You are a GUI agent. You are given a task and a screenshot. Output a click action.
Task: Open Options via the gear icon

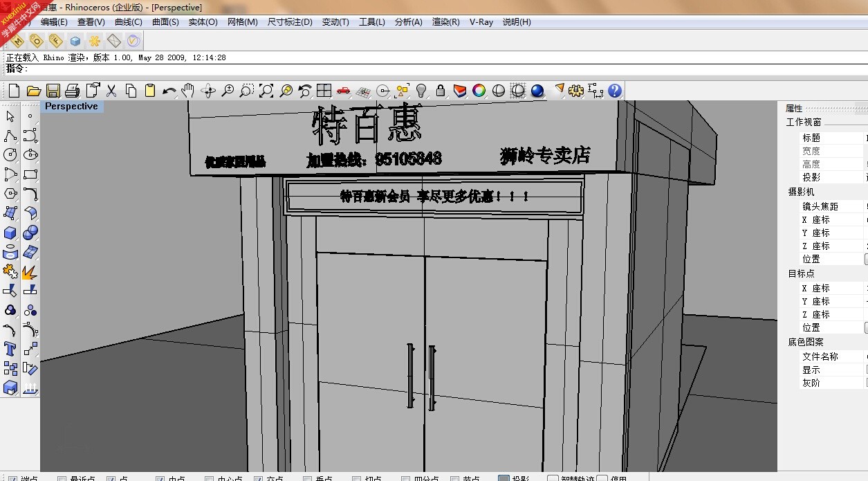577,91
